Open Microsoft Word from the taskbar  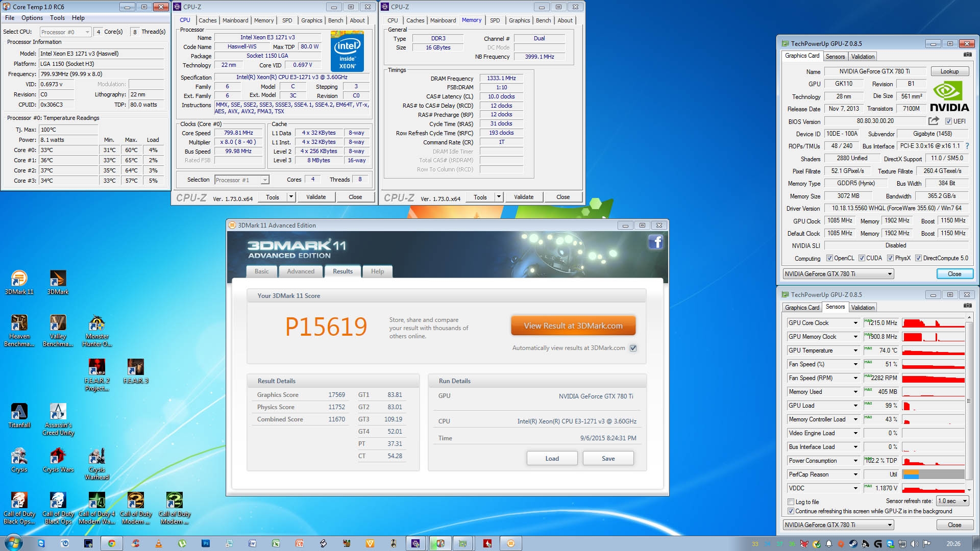point(252,543)
